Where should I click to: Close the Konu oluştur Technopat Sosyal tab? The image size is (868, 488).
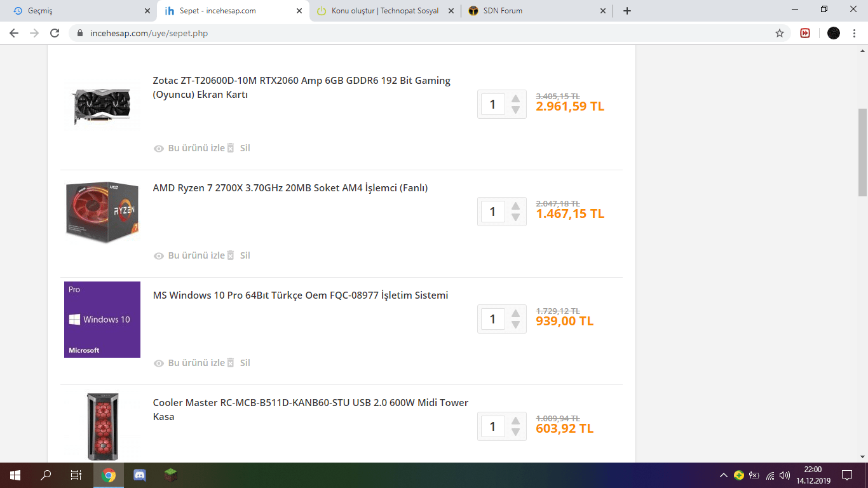(451, 11)
